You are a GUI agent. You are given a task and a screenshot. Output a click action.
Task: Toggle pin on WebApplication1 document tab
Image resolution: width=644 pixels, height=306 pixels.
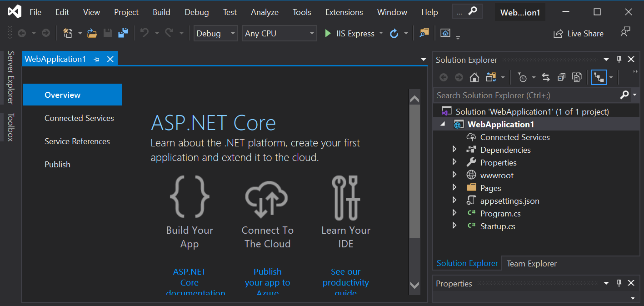click(x=96, y=60)
